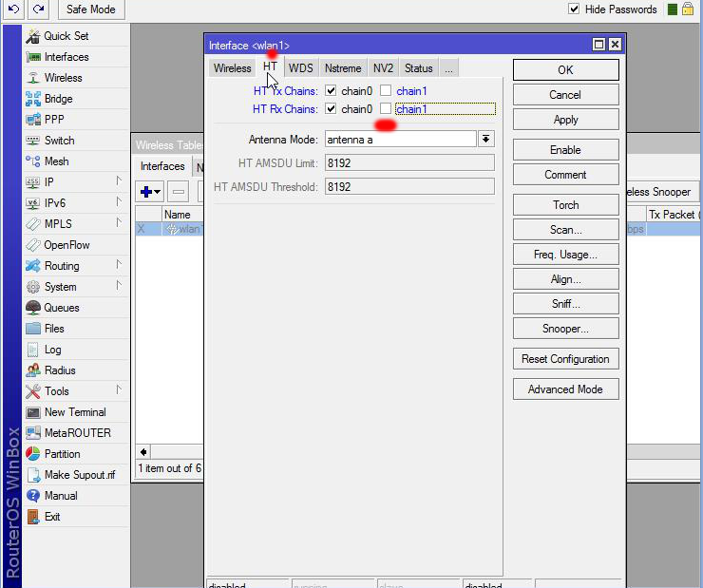Open the Manual help icon
Image resolution: width=703 pixels, height=588 pixels.
(33, 496)
